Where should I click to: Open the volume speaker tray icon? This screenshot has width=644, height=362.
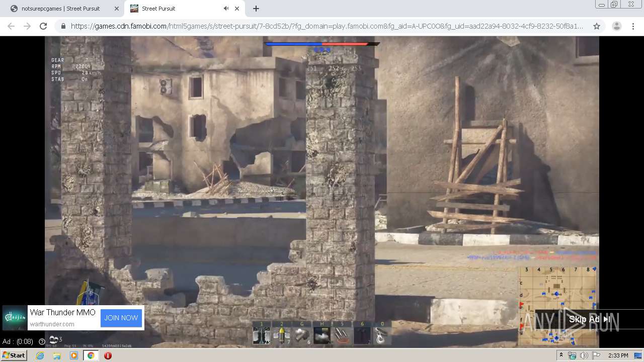[584, 355]
